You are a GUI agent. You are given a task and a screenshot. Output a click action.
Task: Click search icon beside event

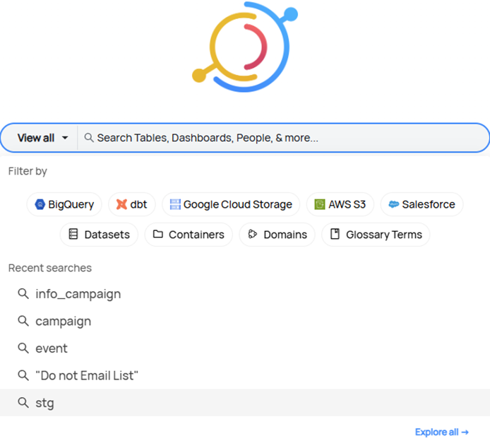tap(23, 348)
